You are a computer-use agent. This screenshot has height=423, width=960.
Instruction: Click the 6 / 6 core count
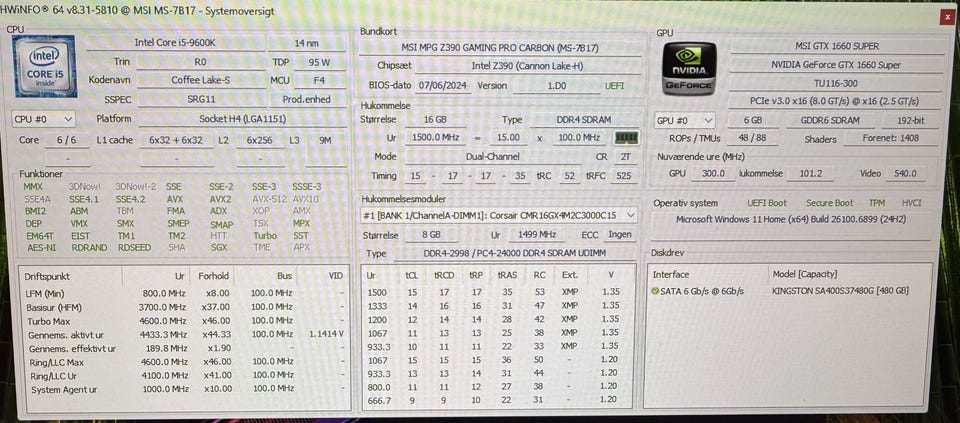tap(66, 140)
